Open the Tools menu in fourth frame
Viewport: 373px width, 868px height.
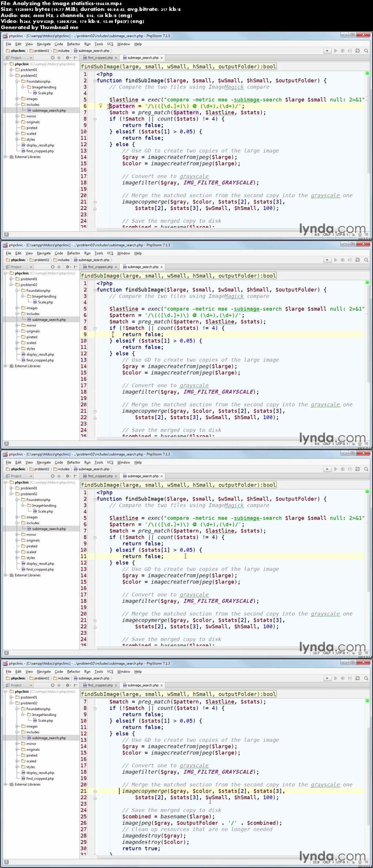coord(99,672)
